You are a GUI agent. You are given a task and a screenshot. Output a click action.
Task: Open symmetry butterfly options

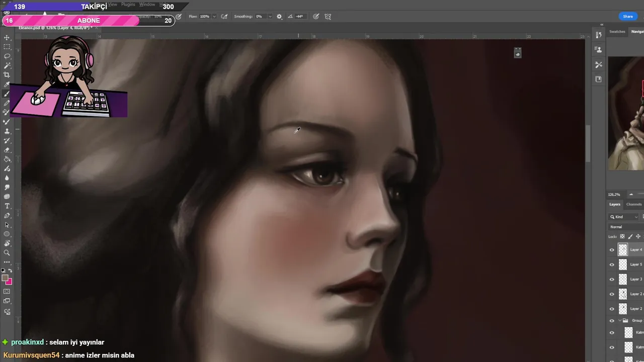coord(328,17)
